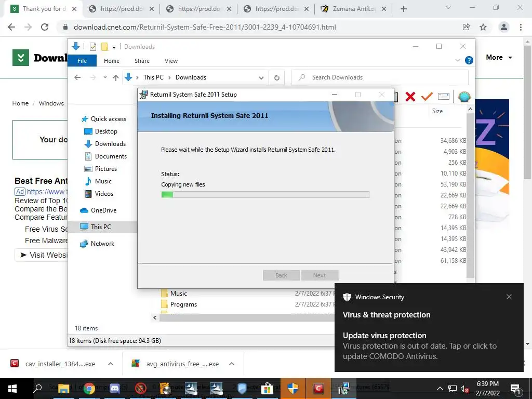Click the red X delete icon in Explorer toolbar
Screen dimensions: 532x399
tap(410, 97)
